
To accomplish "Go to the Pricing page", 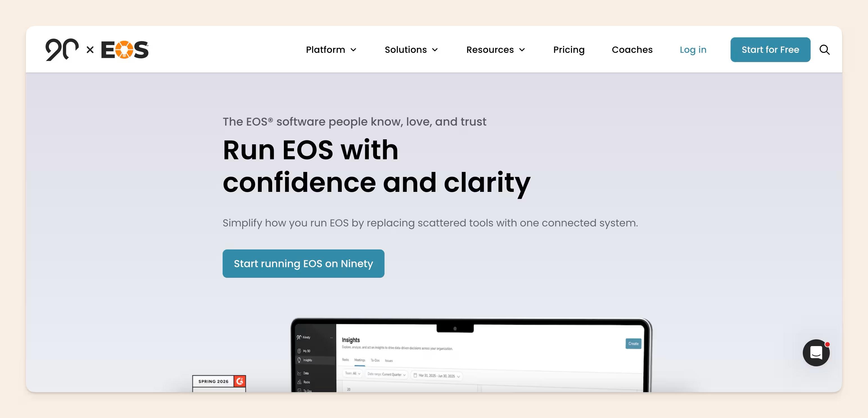I will [x=569, y=49].
